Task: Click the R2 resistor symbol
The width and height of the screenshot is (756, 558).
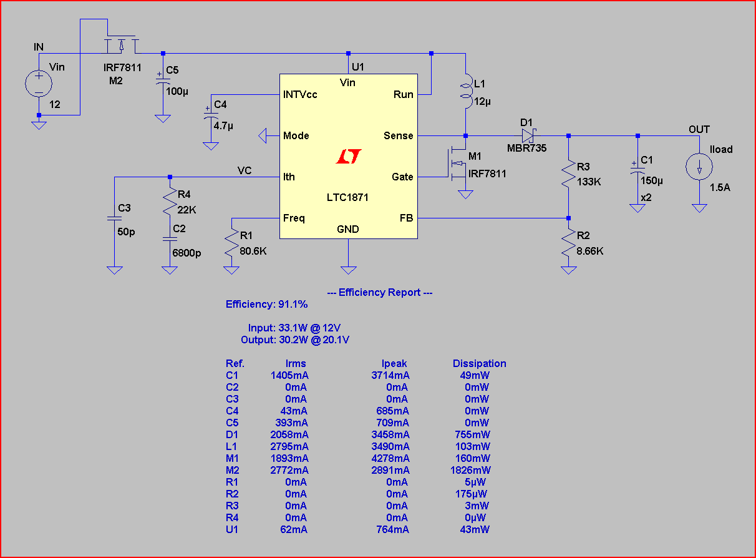Action: click(x=568, y=243)
